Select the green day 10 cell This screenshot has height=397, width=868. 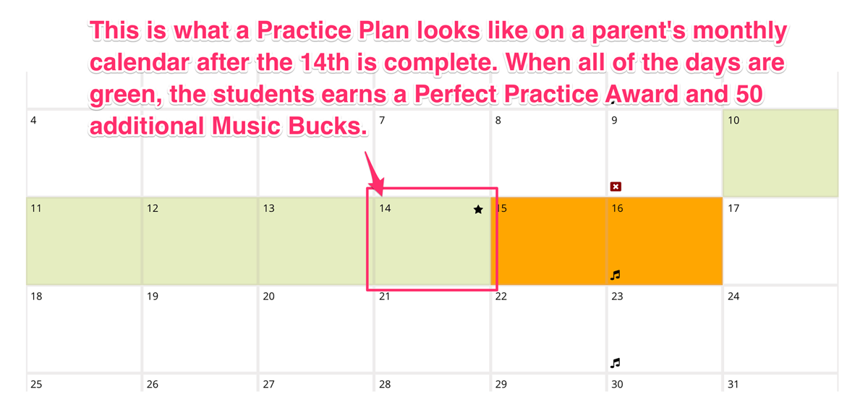(x=780, y=153)
